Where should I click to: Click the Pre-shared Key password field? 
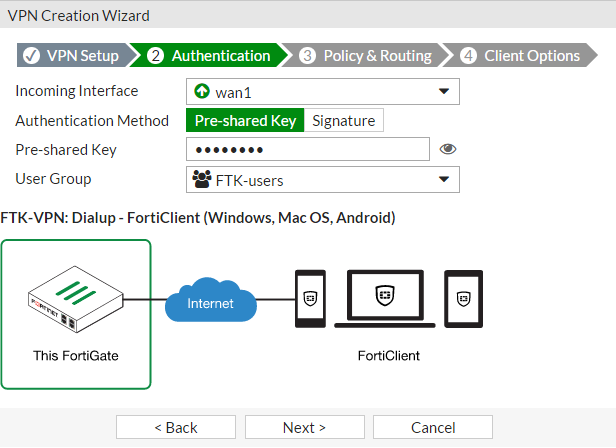coord(308,149)
